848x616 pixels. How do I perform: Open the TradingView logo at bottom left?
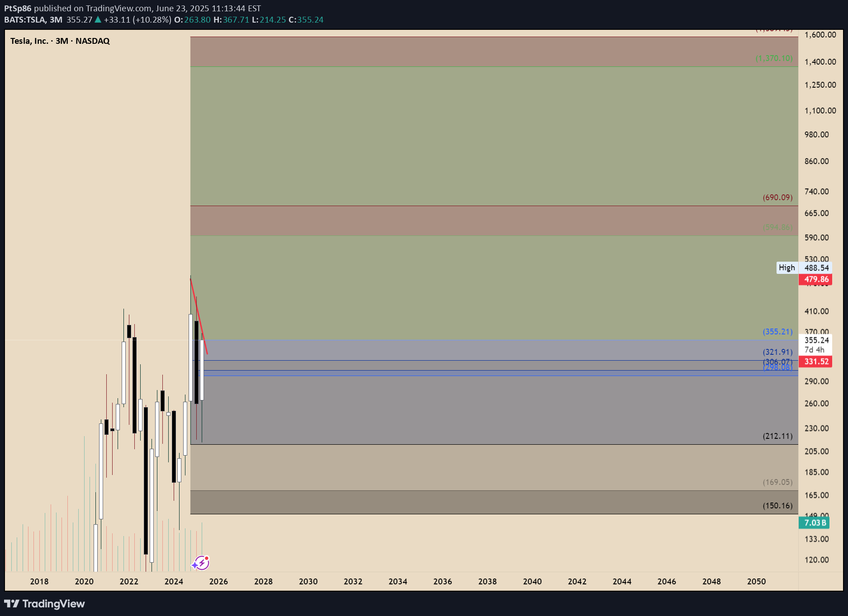(44, 604)
